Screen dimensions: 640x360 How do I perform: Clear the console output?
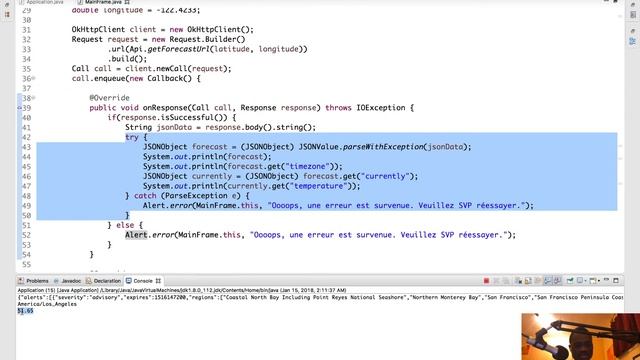[x=518, y=281]
